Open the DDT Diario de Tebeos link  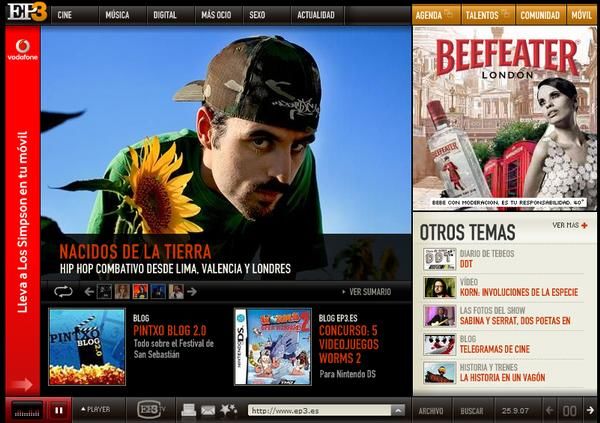tap(466, 264)
